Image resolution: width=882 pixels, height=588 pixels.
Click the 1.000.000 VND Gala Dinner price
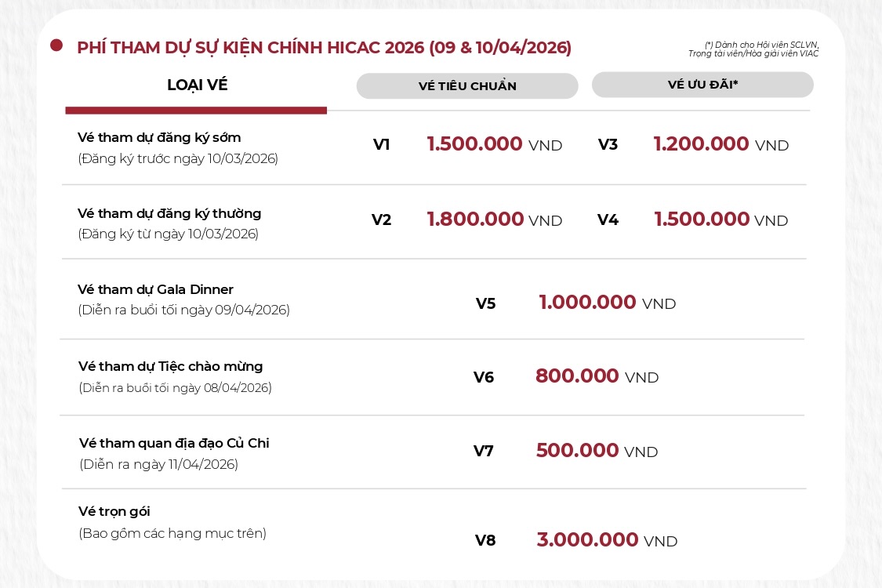coord(607,303)
